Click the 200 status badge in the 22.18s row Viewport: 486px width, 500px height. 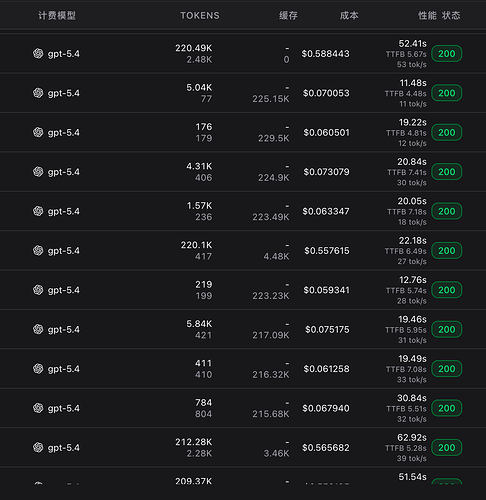click(447, 251)
